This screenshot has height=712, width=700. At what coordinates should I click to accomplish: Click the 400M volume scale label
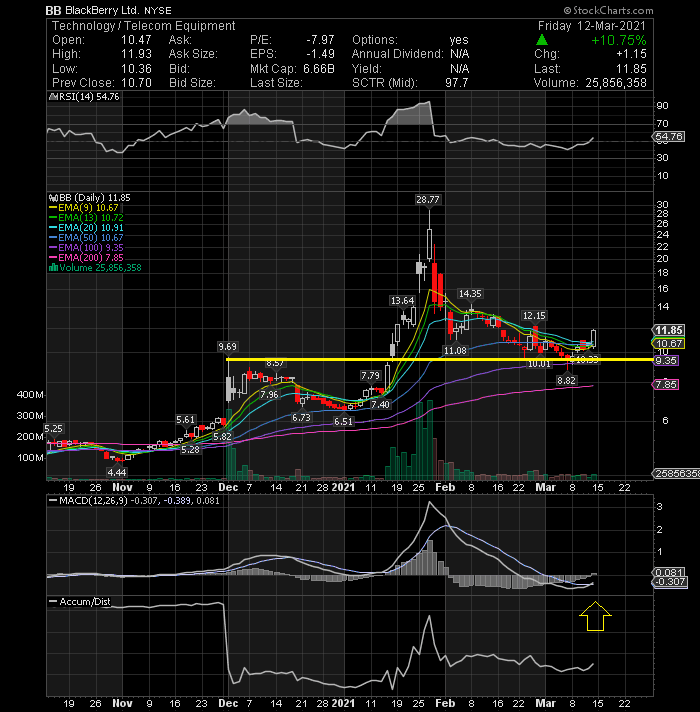pos(30,395)
